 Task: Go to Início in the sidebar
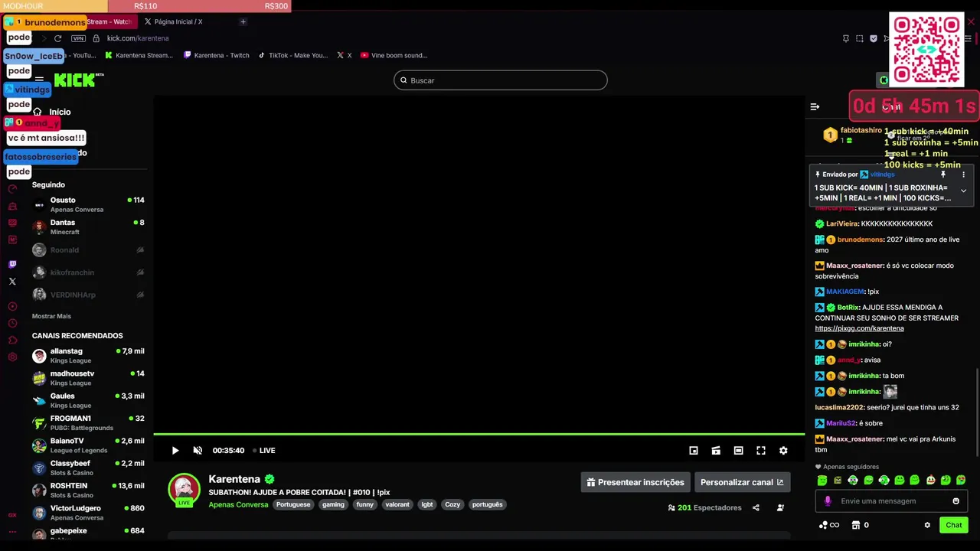click(x=52, y=112)
